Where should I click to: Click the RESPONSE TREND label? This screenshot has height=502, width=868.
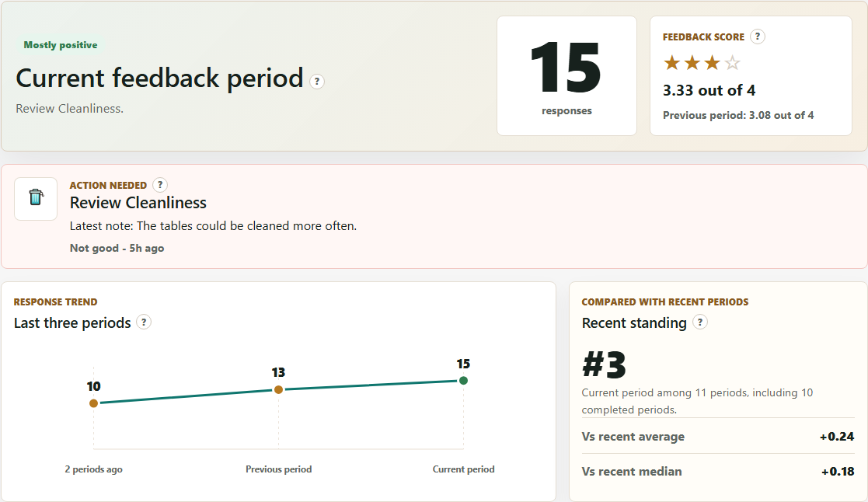(x=55, y=302)
